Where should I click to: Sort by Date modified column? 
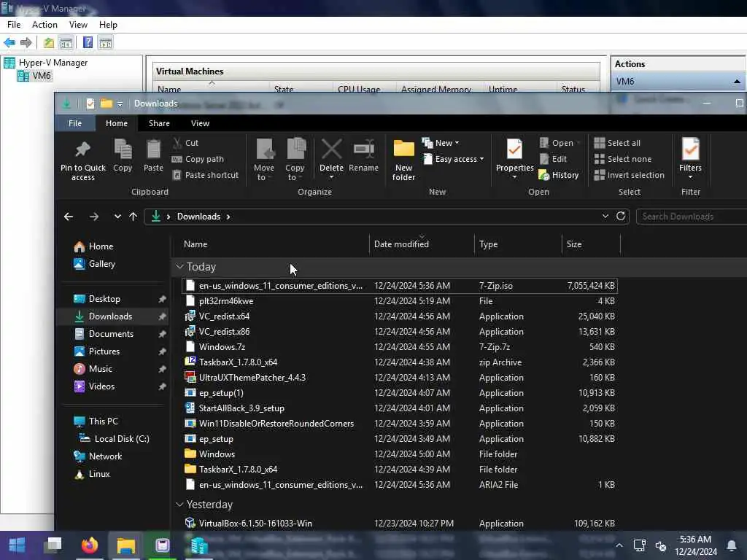422,244
